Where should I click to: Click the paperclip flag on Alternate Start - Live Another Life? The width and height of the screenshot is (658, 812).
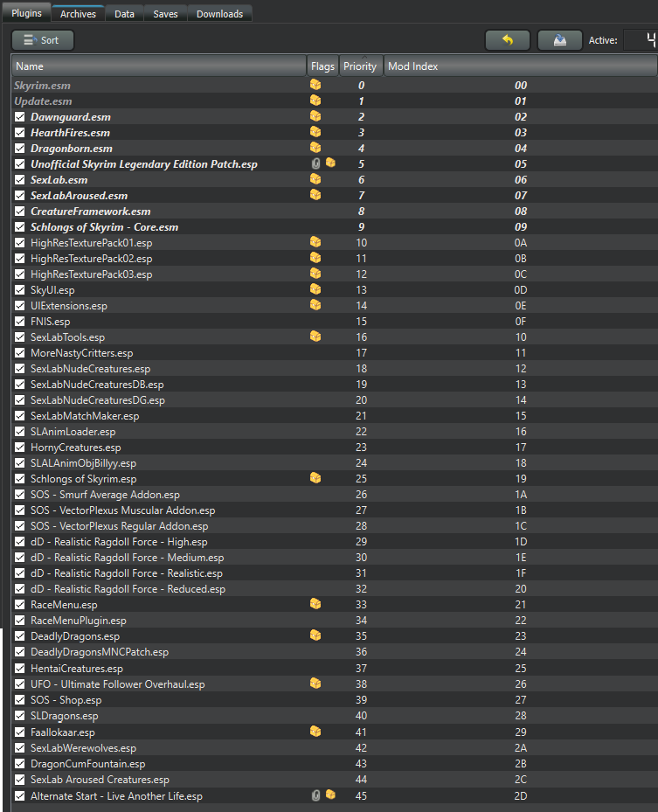tap(315, 795)
